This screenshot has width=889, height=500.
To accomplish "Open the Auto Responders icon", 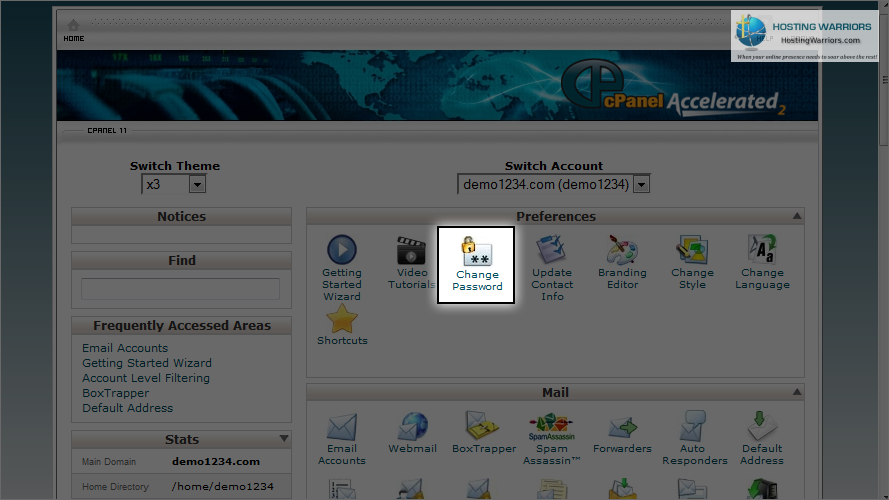I will click(692, 426).
